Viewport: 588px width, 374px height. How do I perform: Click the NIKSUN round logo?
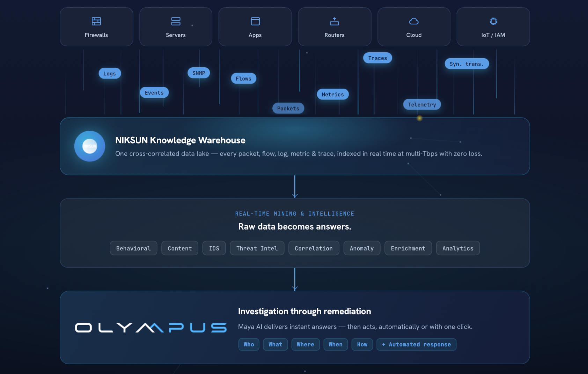[x=90, y=146]
